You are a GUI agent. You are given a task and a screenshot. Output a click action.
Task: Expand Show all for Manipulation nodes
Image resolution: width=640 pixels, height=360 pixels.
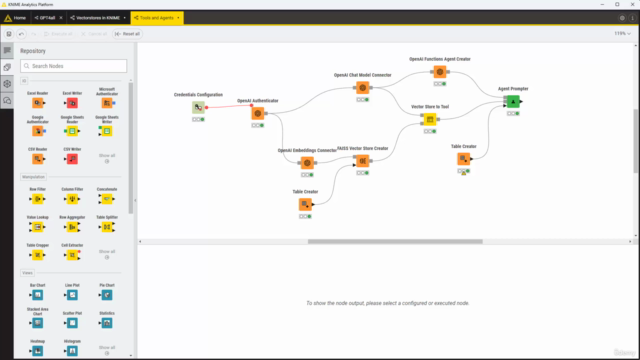point(107,254)
